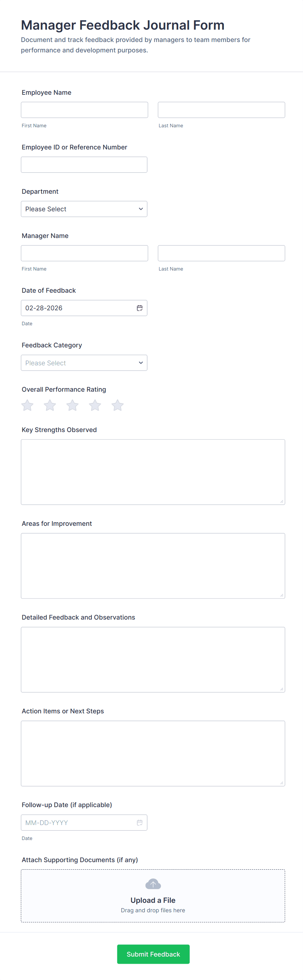The height and width of the screenshot is (980, 303).
Task: Open calendar for Date of Feedback
Action: pyautogui.click(x=140, y=308)
